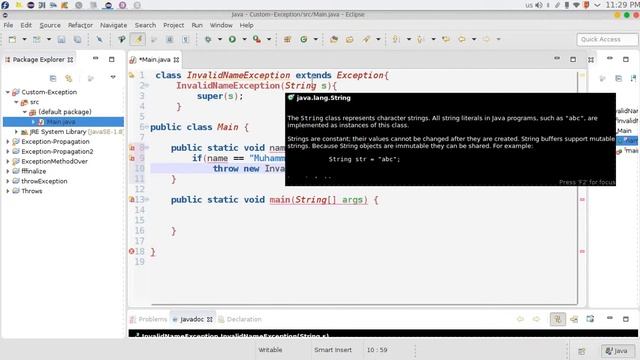Screen dimensions: 640x360
Task: Toggle Link with Selection in Javadoc view
Action: [558, 319]
